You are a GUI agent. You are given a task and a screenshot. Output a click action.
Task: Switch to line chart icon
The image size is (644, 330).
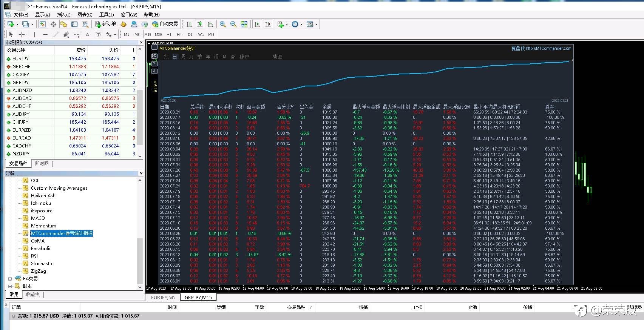tap(210, 24)
